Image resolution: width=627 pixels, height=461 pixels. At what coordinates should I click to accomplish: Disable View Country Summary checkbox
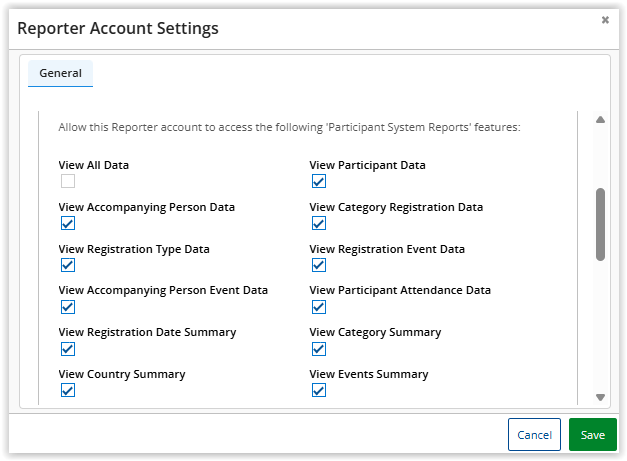pos(68,391)
